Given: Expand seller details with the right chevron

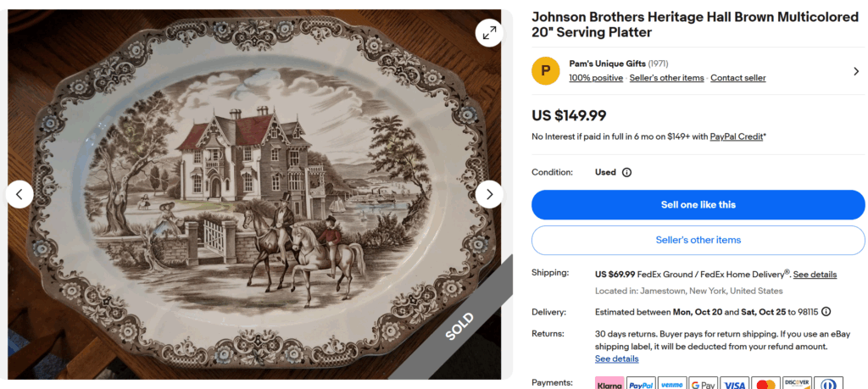Looking at the screenshot, I should pos(856,71).
